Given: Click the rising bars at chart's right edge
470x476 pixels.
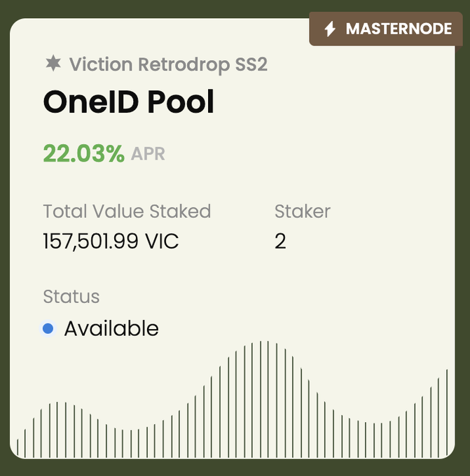Looking at the screenshot, I should pos(438,416).
